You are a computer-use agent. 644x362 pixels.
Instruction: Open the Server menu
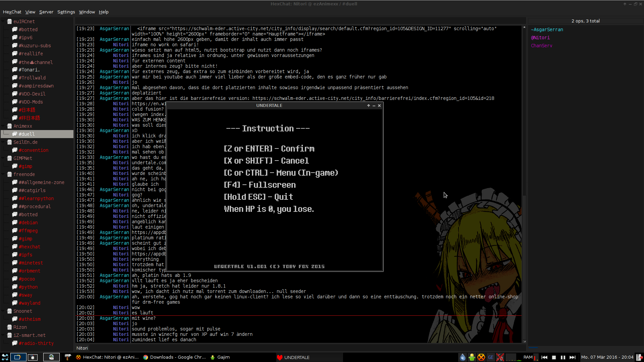46,12
